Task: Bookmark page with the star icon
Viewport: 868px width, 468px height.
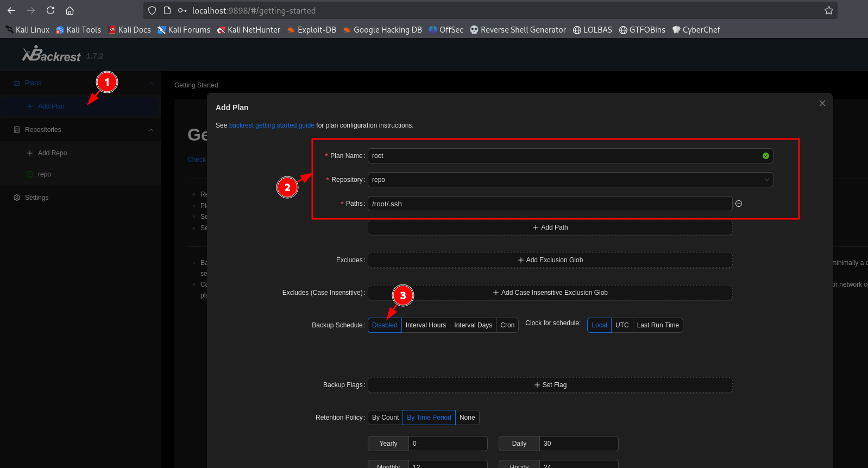Action: pos(828,10)
